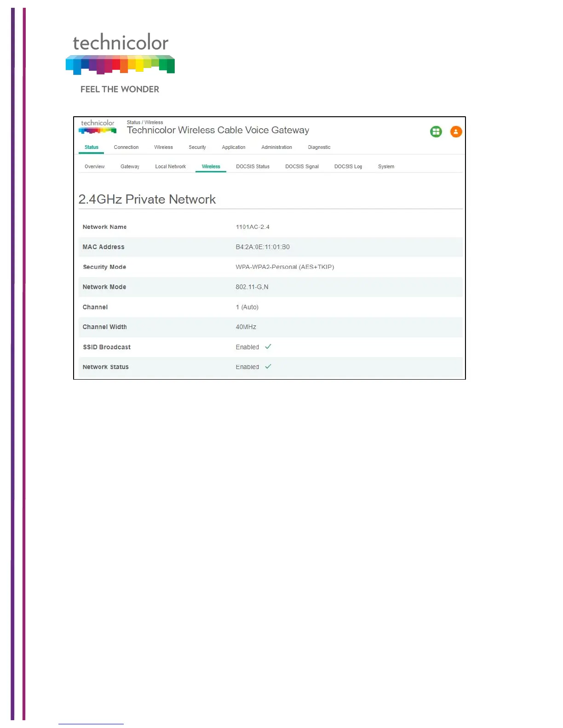Open the Wireless main navigation tab
This screenshot has height=728, width=563.
point(163,147)
